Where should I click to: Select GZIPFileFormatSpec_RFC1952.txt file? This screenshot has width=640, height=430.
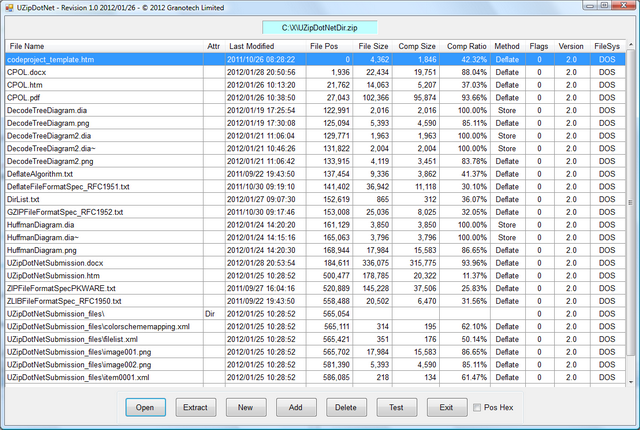pyautogui.click(x=315, y=212)
